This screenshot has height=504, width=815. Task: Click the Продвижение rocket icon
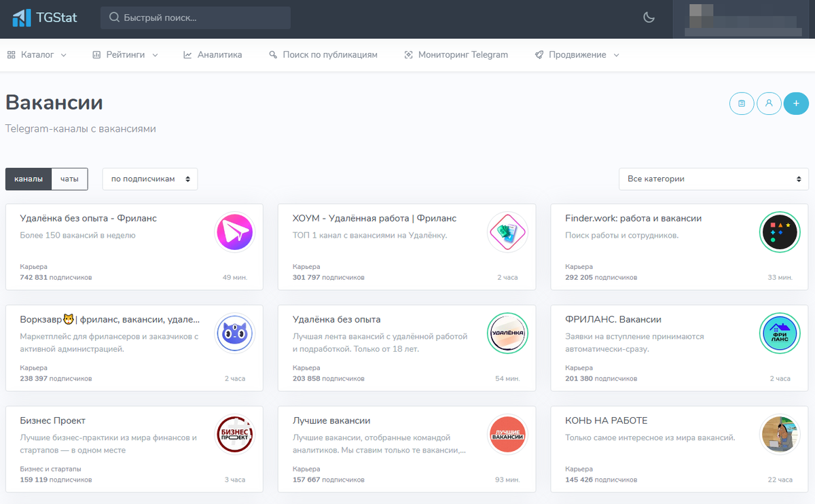tap(539, 55)
